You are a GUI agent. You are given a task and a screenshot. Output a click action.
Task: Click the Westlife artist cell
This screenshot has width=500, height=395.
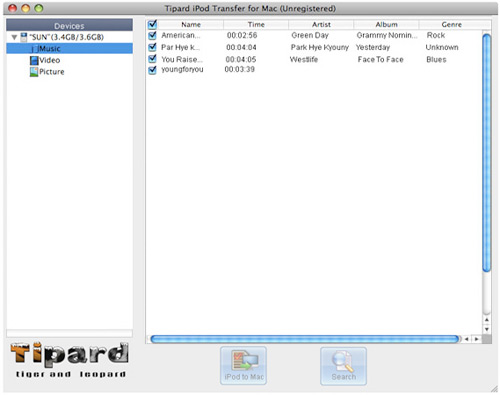[304, 59]
